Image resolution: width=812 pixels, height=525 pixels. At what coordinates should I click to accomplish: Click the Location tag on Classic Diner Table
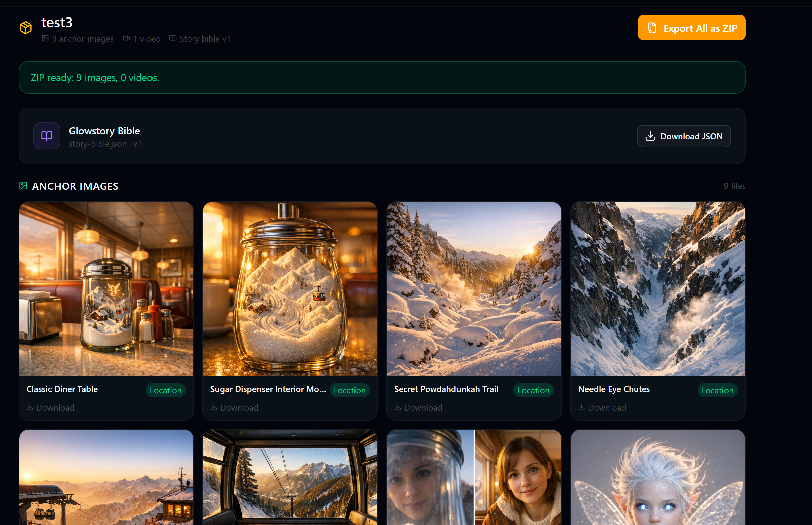coord(166,390)
